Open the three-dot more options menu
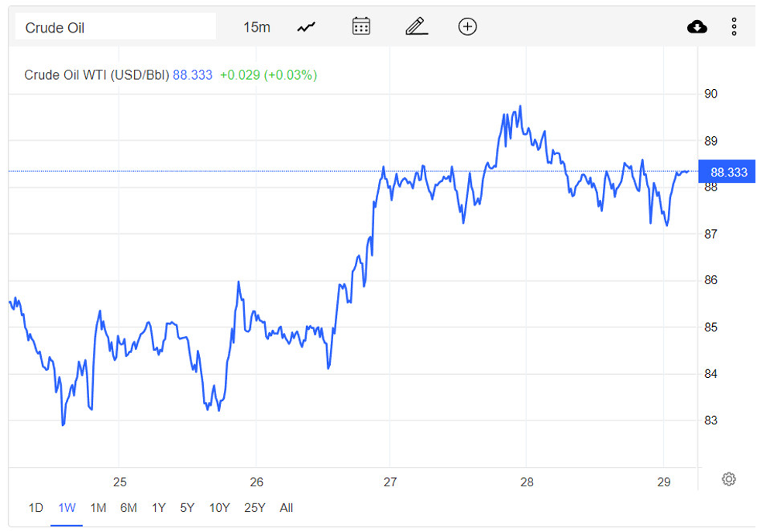This screenshot has width=757, height=532. [x=734, y=27]
